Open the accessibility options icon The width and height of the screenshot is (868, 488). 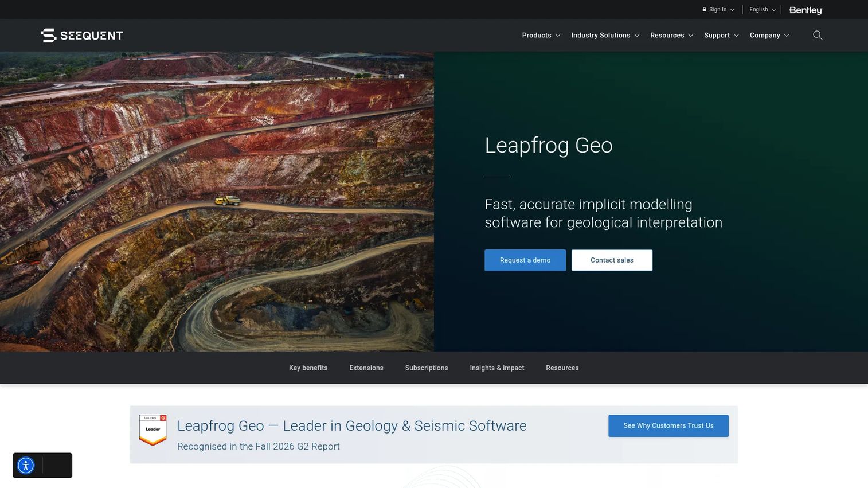coord(26,465)
